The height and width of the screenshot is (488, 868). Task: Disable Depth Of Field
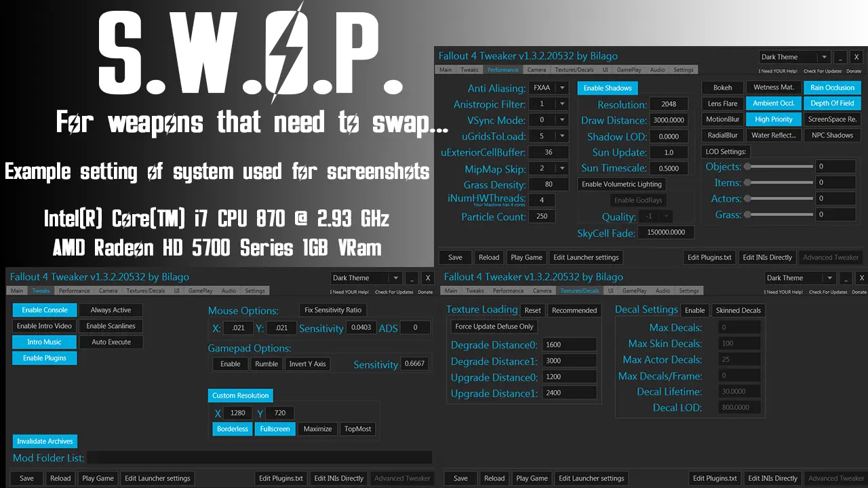pos(832,103)
